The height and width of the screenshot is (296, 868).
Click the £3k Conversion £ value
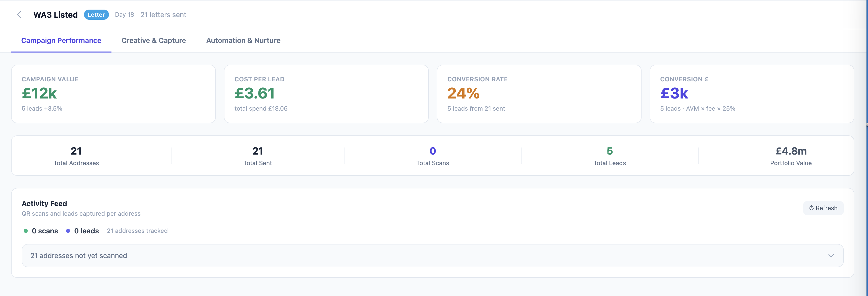click(674, 93)
